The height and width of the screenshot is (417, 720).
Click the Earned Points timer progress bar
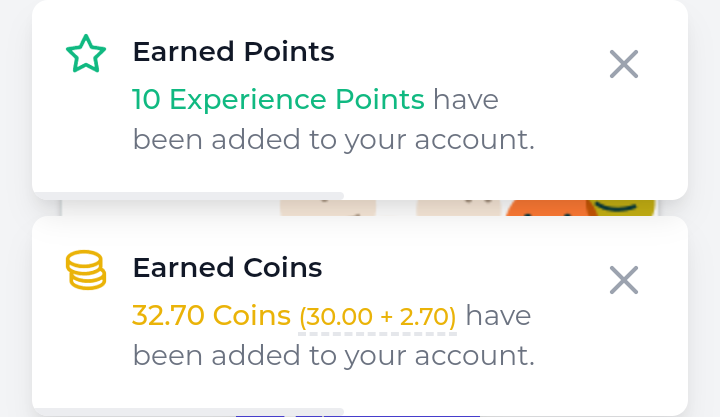(x=188, y=195)
